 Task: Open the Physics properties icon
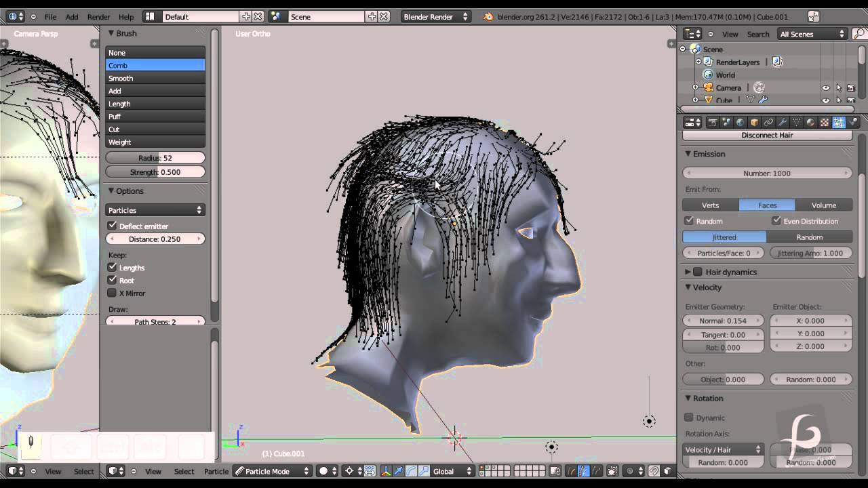pyautogui.click(x=853, y=122)
